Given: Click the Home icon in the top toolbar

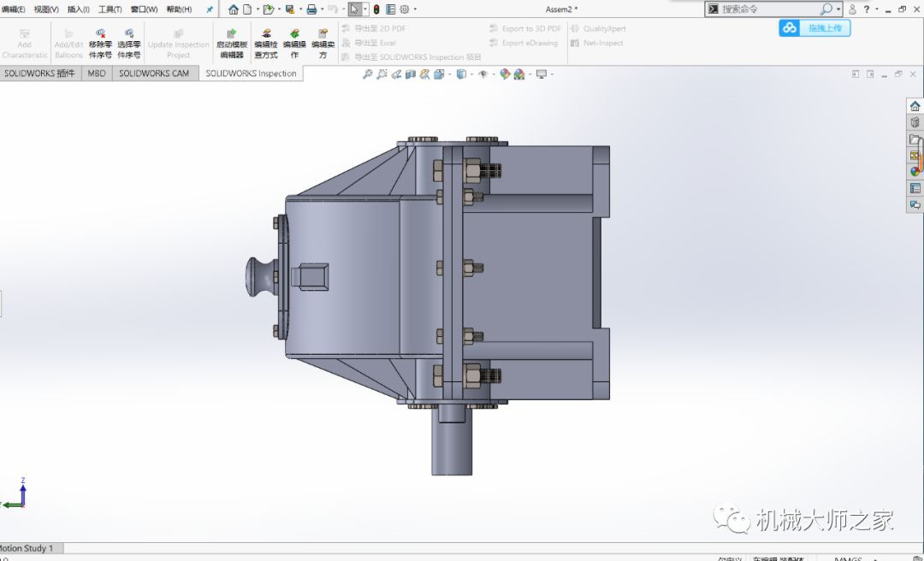Looking at the screenshot, I should pyautogui.click(x=233, y=9).
